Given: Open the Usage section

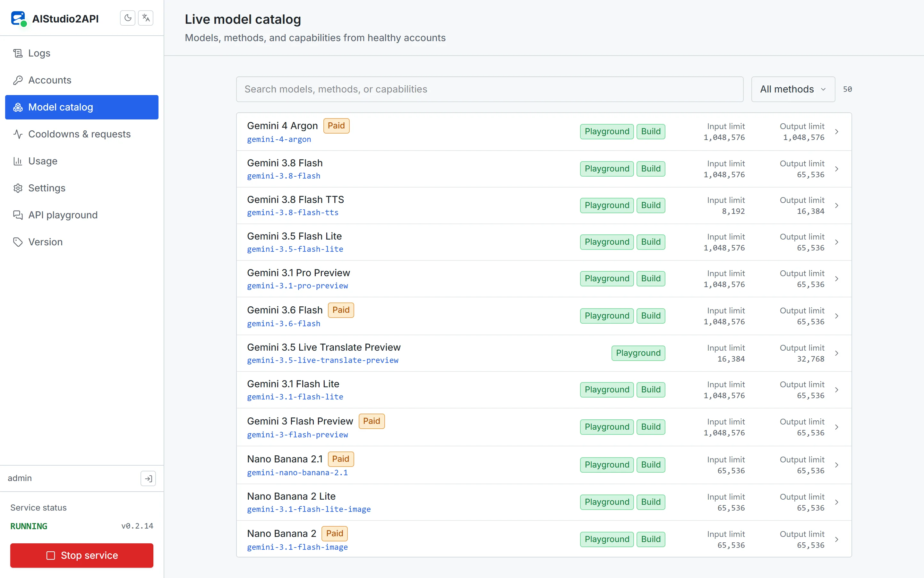Looking at the screenshot, I should (x=82, y=161).
